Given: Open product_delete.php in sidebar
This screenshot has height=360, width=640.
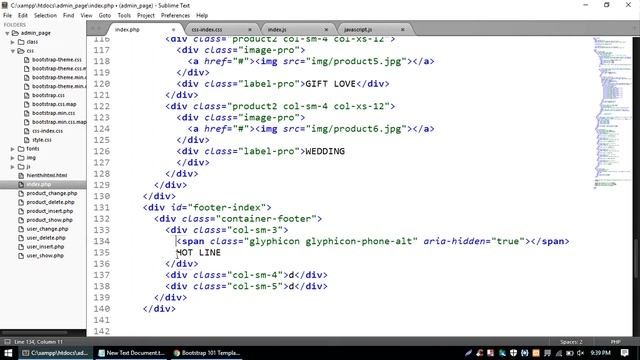Looking at the screenshot, I should (x=51, y=202).
